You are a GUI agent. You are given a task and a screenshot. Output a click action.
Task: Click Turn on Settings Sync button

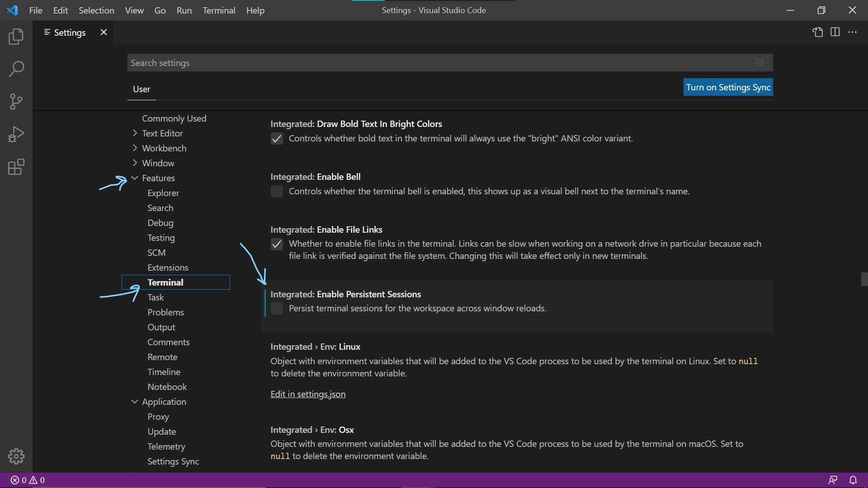(728, 86)
